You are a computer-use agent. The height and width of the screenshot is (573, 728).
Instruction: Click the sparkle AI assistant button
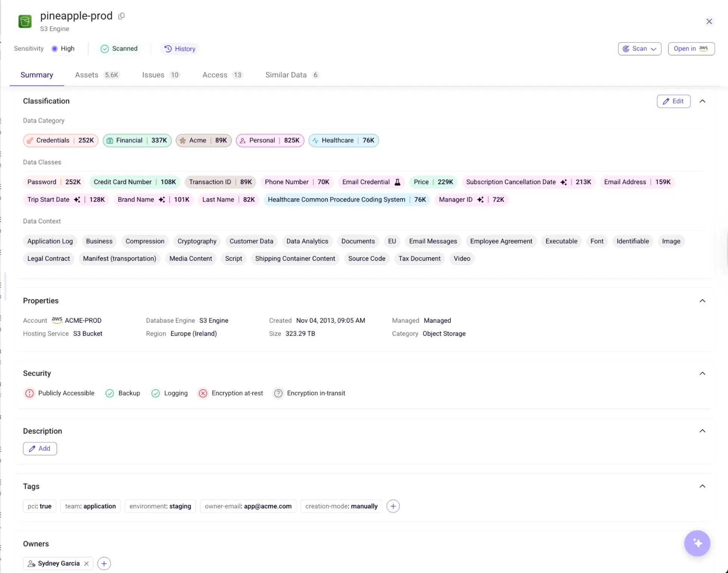pyautogui.click(x=697, y=543)
